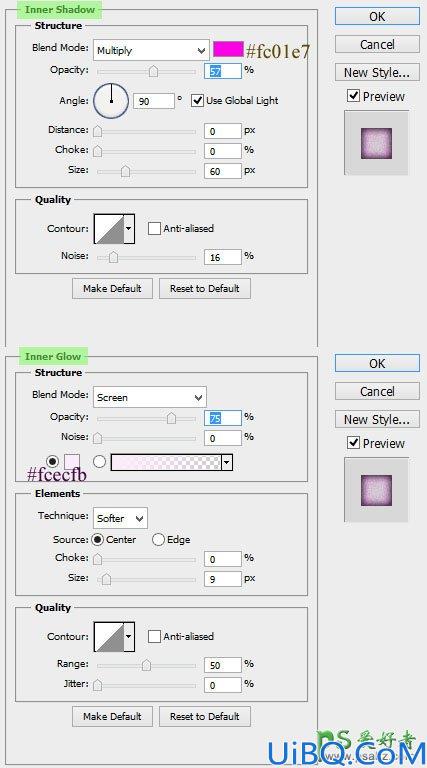The height and width of the screenshot is (768, 427).
Task: Expand the Softer Technique dropdown
Action: pyautogui.click(x=120, y=518)
